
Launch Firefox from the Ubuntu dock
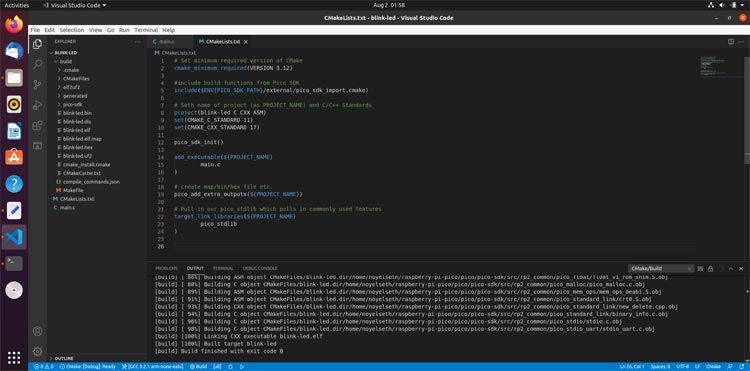tap(14, 24)
